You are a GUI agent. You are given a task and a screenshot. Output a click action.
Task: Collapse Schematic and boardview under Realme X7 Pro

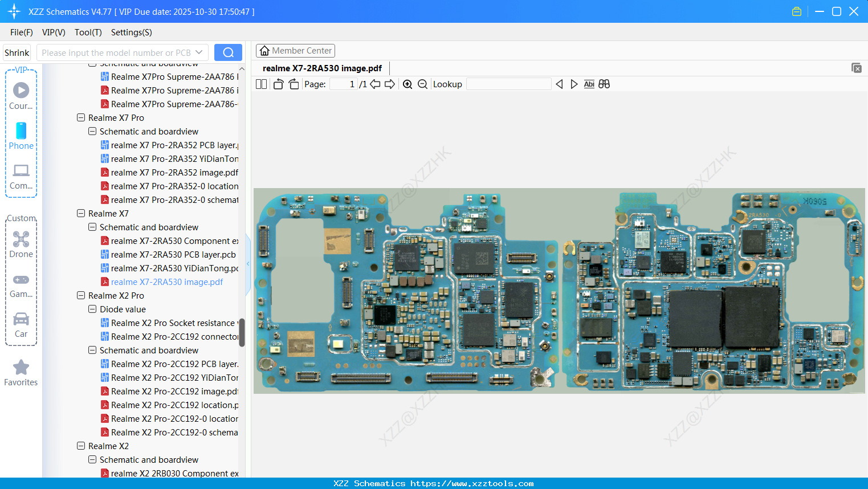pyautogui.click(x=92, y=132)
